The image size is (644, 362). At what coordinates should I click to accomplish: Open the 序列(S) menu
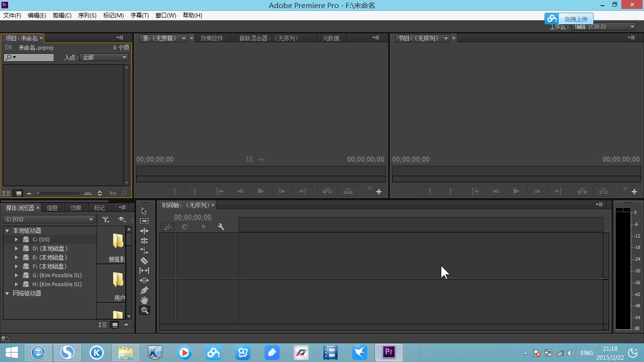point(87,16)
